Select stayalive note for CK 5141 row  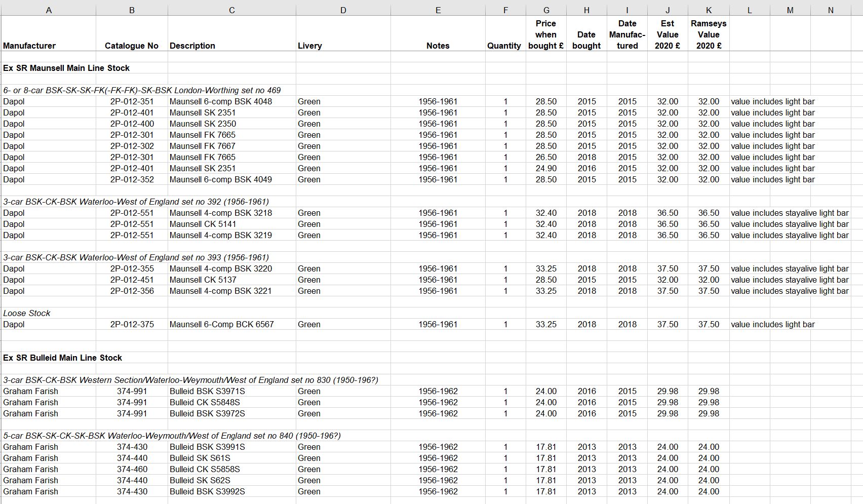tap(790, 224)
